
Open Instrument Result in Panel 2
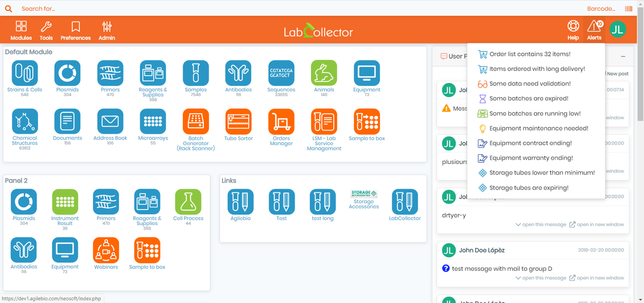pyautogui.click(x=65, y=202)
